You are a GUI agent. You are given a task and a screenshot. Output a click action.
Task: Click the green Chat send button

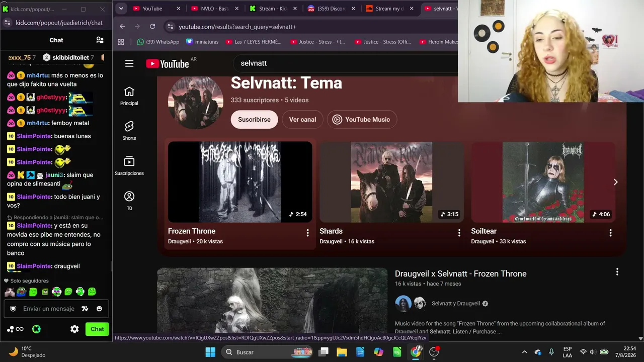tap(97, 329)
